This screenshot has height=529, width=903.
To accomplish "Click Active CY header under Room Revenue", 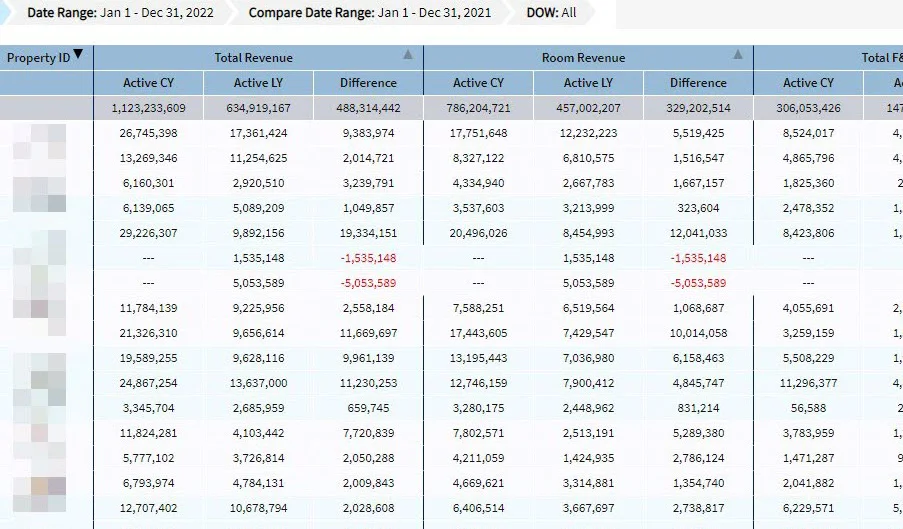I will (x=479, y=83).
